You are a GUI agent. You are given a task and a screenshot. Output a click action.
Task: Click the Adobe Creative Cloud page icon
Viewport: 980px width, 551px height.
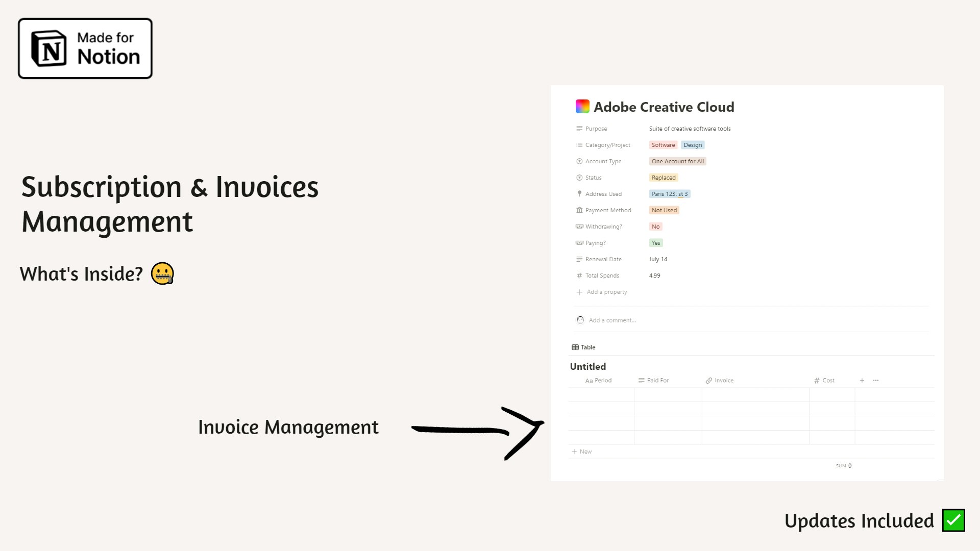point(582,107)
